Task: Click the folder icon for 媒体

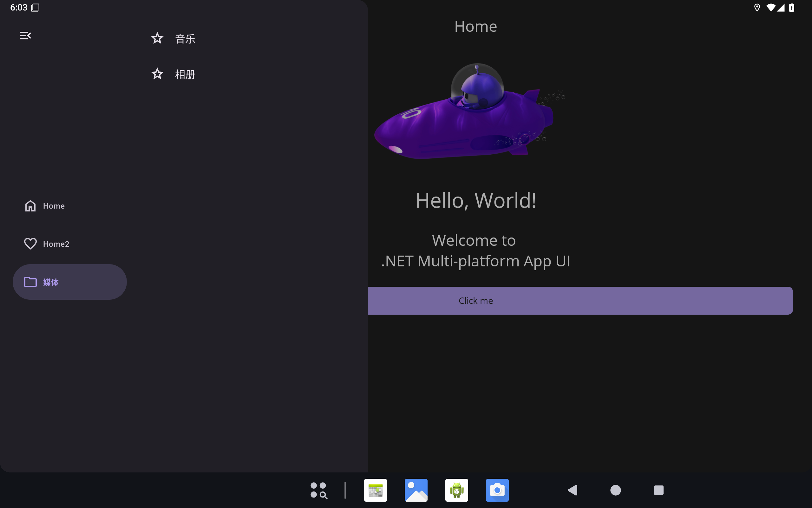Action: (x=30, y=282)
